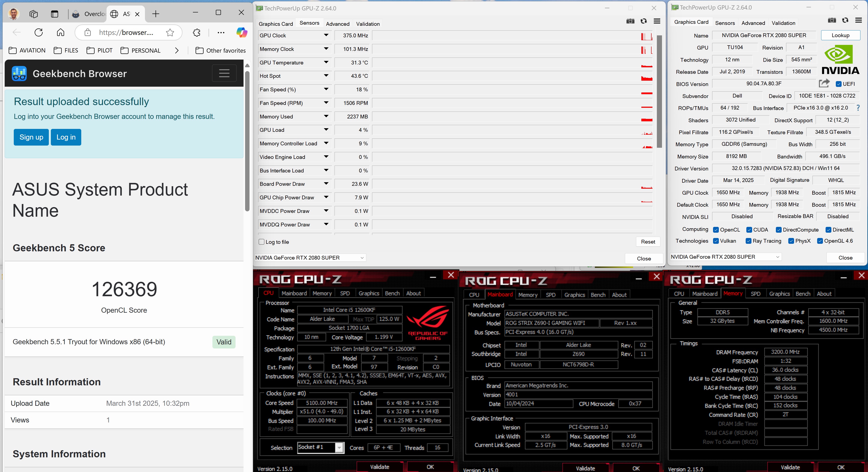868x472 pixels.
Task: Toggle the CUDA checkbox
Action: [x=749, y=230]
